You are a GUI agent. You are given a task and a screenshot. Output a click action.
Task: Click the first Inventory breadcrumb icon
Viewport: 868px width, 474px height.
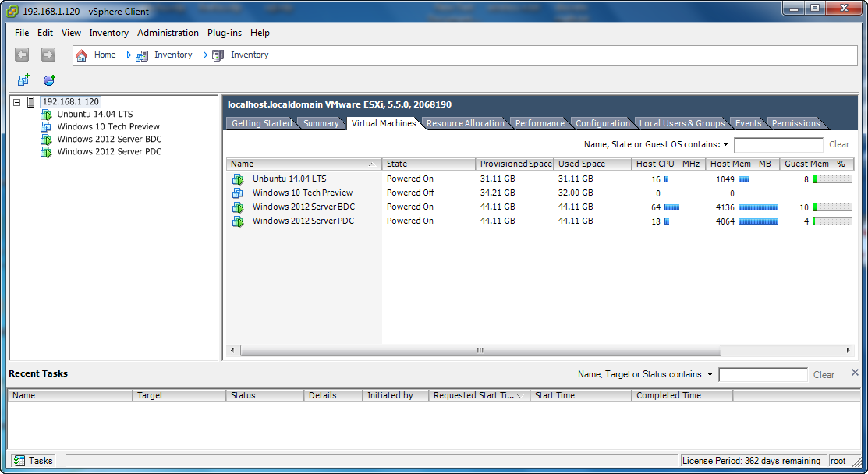142,55
